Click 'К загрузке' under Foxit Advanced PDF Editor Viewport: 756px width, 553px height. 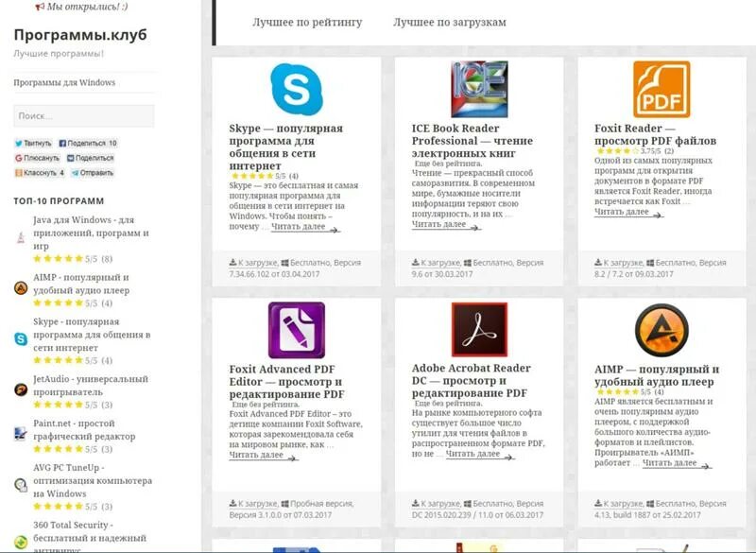coord(253,503)
